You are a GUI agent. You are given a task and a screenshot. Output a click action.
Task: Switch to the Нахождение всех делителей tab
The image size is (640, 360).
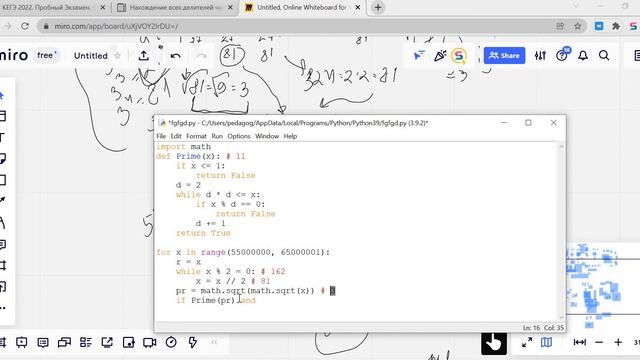click(x=175, y=7)
